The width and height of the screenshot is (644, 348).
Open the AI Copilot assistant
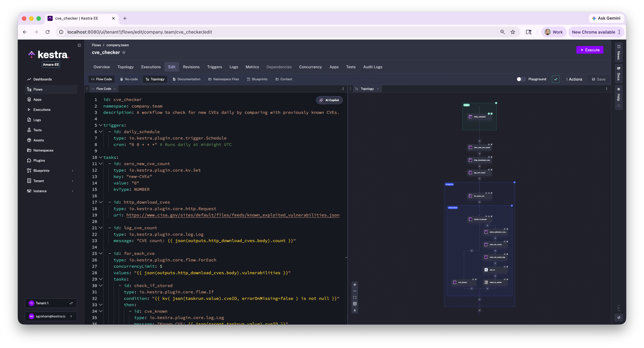329,100
